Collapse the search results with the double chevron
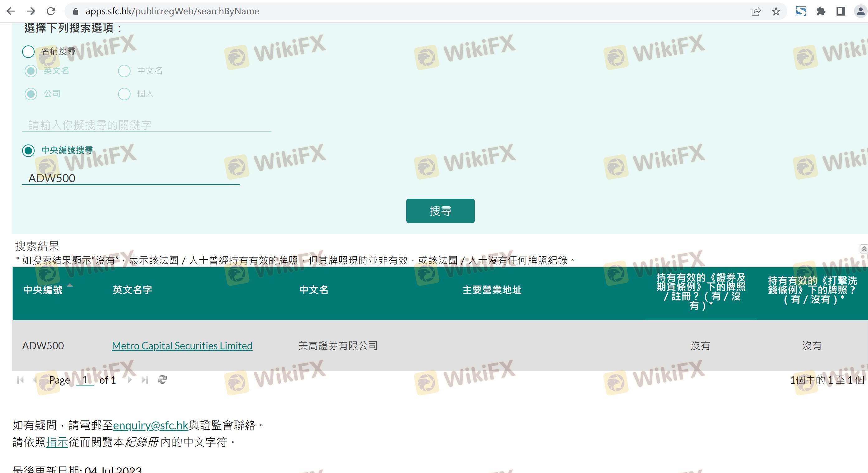The width and height of the screenshot is (868, 473). point(864,248)
